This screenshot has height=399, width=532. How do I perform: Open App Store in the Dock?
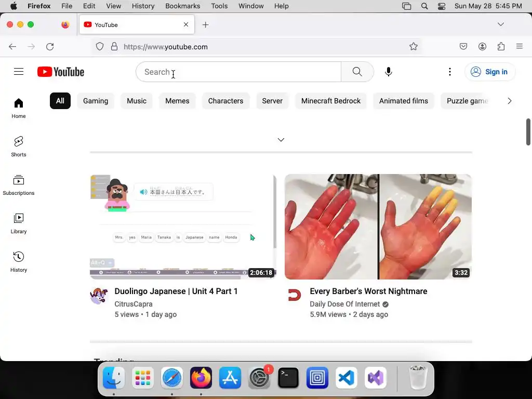pyautogui.click(x=230, y=378)
